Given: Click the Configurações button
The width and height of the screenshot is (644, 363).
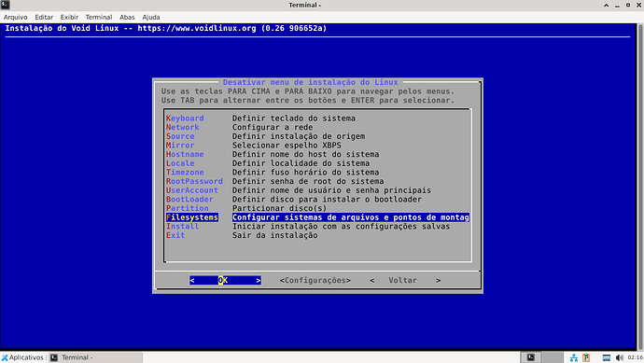Looking at the screenshot, I should coord(315,281).
